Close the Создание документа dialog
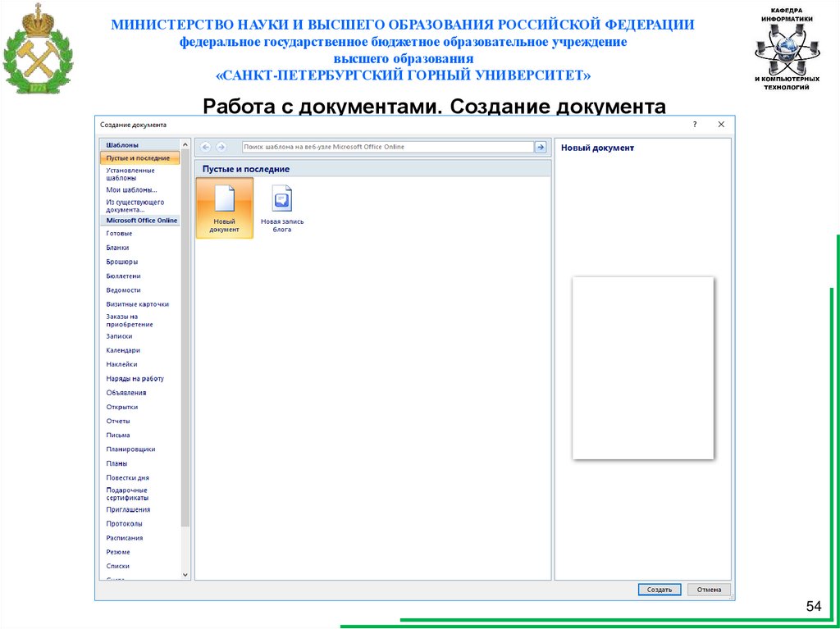The height and width of the screenshot is (629, 840). (721, 125)
